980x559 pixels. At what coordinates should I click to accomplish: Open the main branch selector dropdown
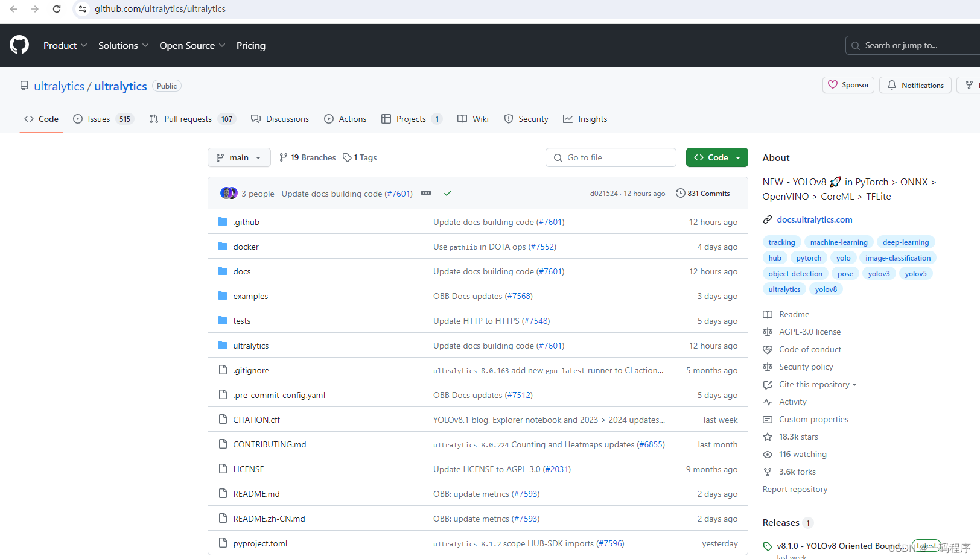(x=239, y=157)
